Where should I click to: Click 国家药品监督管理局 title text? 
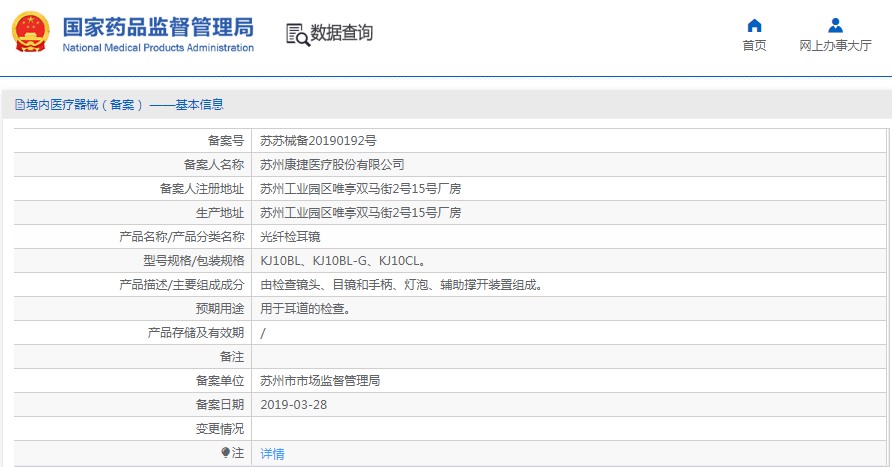point(158,27)
